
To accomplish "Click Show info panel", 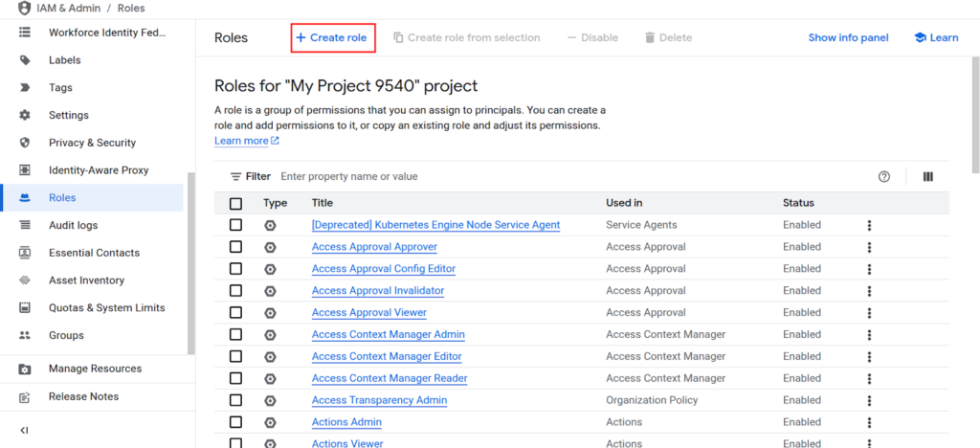I will pos(848,37).
